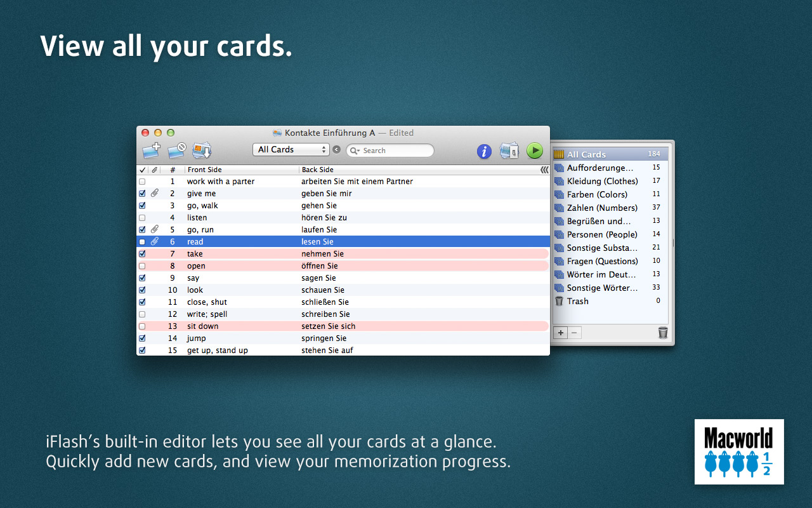Click 'arbeiten Sie mit einem Partner' cell

tap(357, 182)
